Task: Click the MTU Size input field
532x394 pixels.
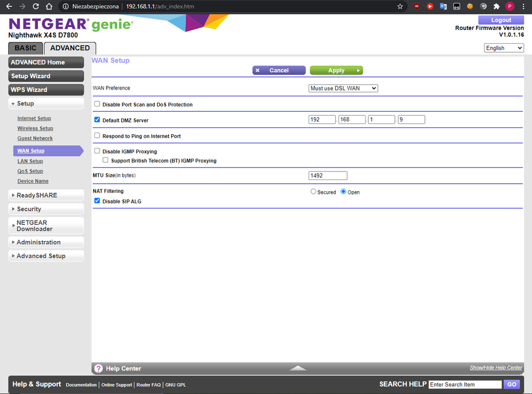Action: pos(328,176)
